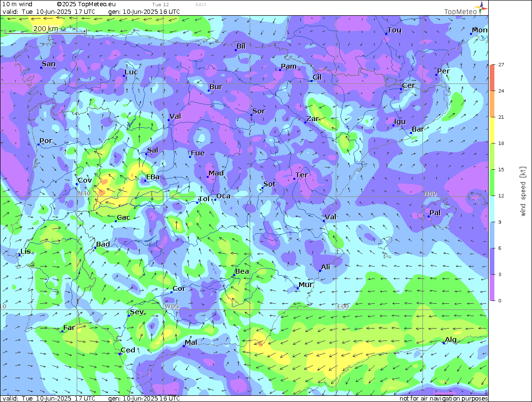Click the W05 longitude grid label

point(171,307)
